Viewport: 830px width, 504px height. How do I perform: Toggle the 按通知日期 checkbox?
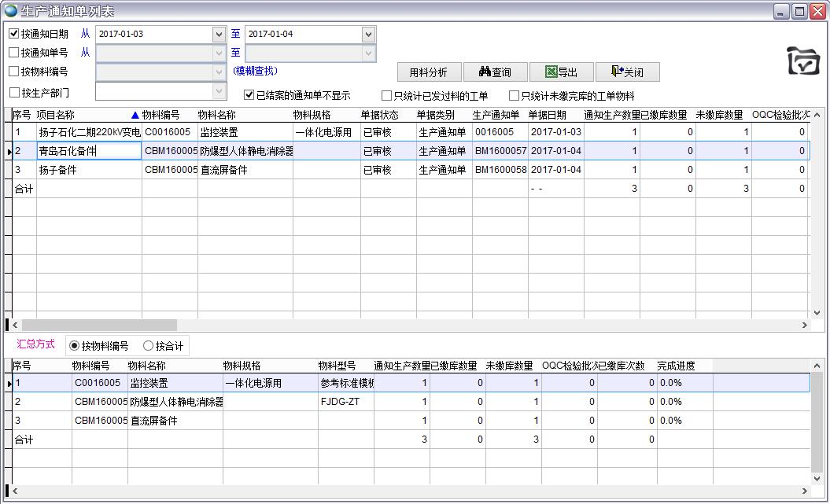tap(14, 34)
